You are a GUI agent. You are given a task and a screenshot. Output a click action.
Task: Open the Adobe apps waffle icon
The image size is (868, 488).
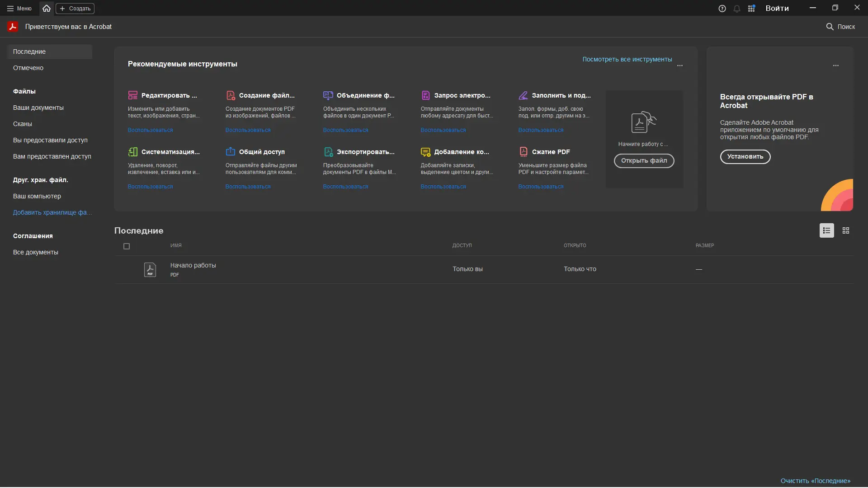point(752,8)
